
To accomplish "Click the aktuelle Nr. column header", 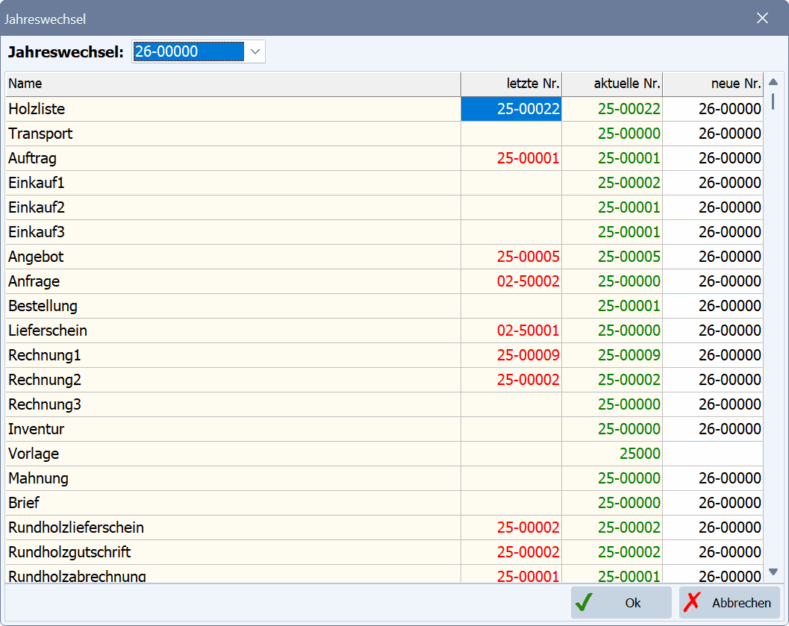I will tap(612, 84).
